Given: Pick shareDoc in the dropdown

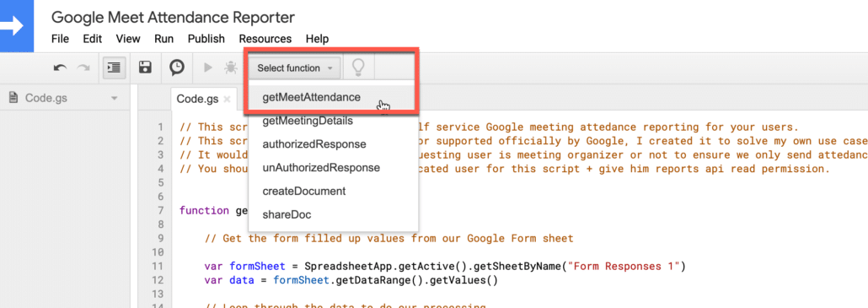Looking at the screenshot, I should (x=333, y=213).
